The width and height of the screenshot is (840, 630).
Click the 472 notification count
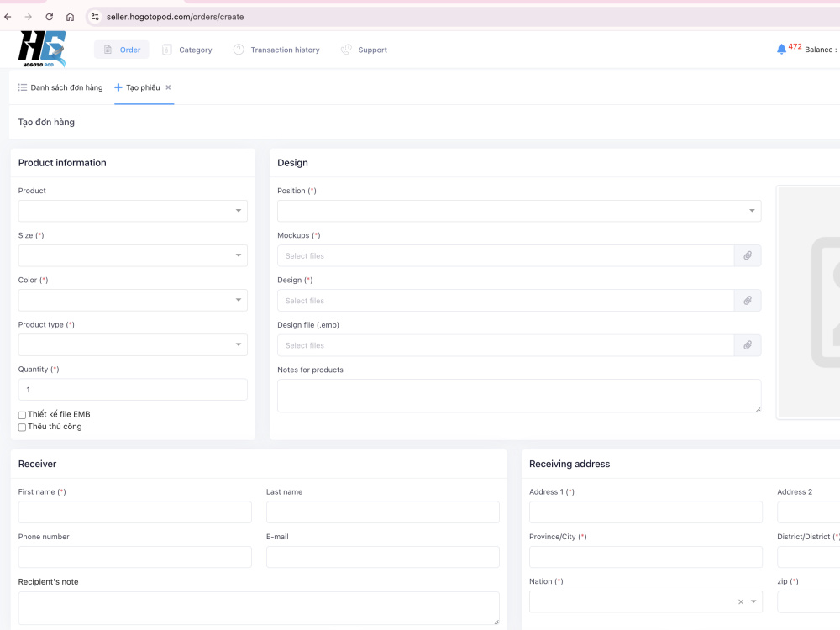pos(795,46)
